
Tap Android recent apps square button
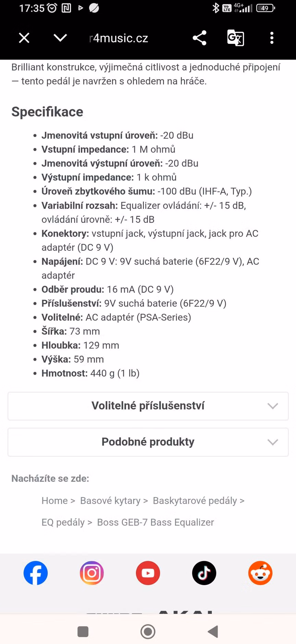[83, 631]
